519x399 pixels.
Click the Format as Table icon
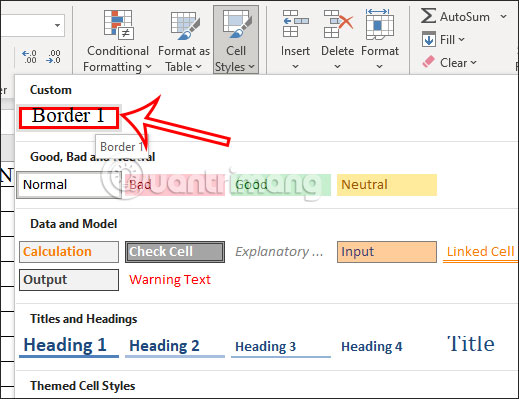click(x=185, y=25)
